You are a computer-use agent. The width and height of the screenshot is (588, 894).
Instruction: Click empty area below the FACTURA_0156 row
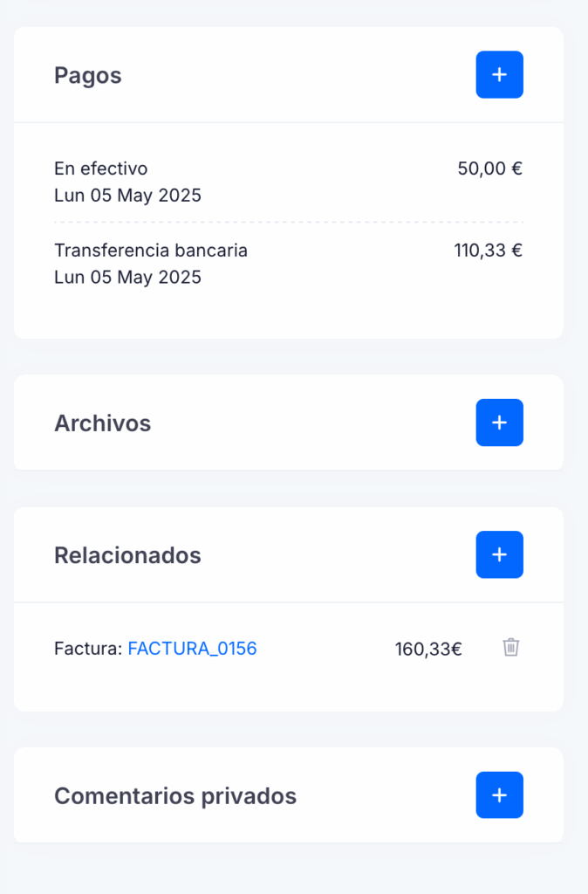click(288, 687)
